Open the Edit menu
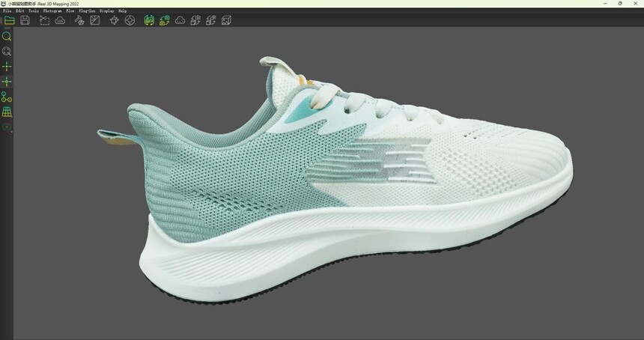The image size is (644, 340). [19, 10]
